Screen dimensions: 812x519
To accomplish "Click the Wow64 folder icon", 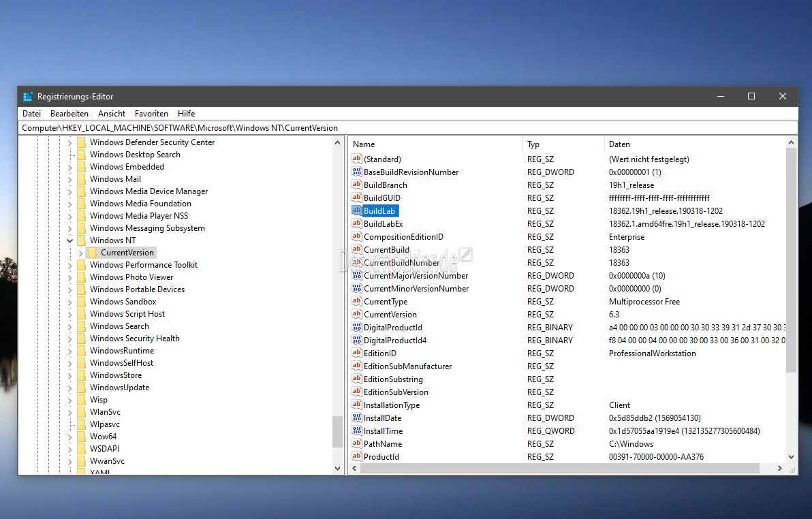I will click(81, 437).
